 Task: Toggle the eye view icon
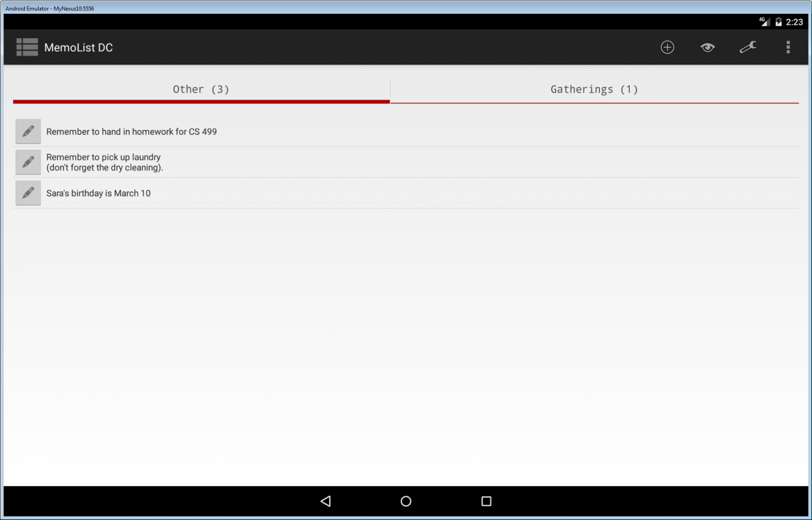(x=707, y=47)
